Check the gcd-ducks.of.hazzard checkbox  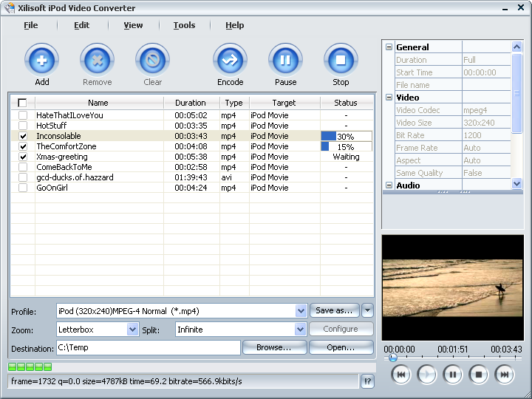(x=23, y=177)
